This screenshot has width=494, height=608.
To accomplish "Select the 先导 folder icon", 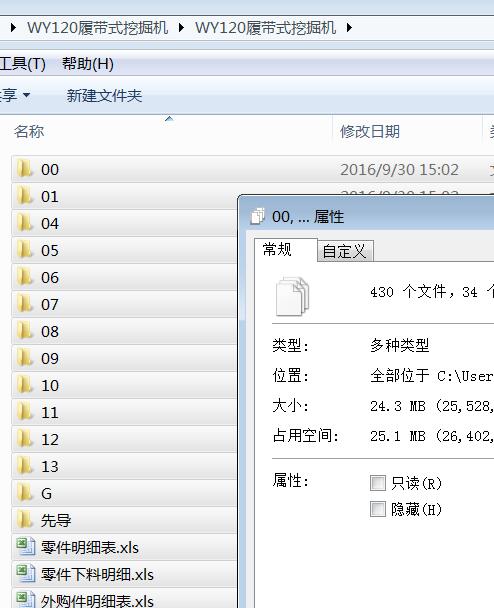I will 25,520.
